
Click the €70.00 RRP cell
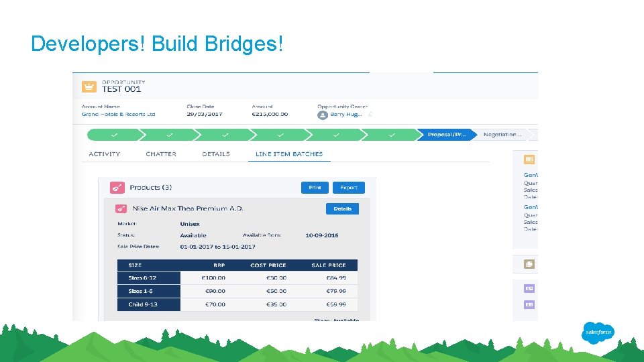215,304
